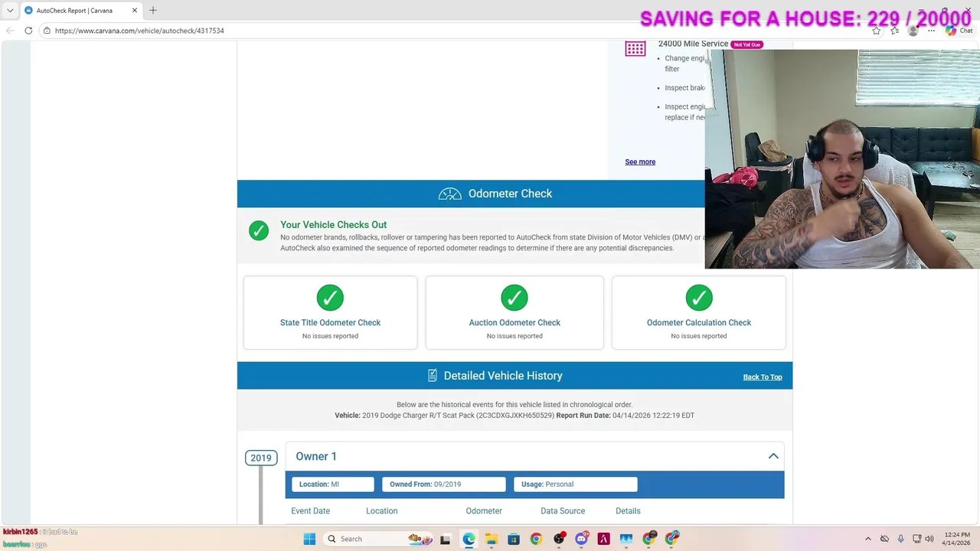Viewport: 980px width, 551px height.
Task: Open the browser profile avatar
Action: pos(913,31)
